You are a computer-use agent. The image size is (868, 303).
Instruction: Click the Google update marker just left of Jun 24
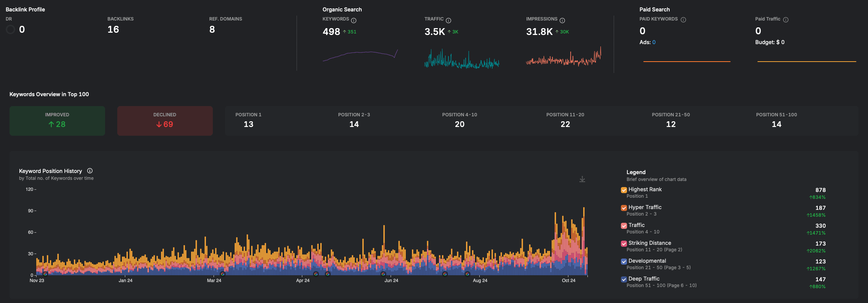383,274
